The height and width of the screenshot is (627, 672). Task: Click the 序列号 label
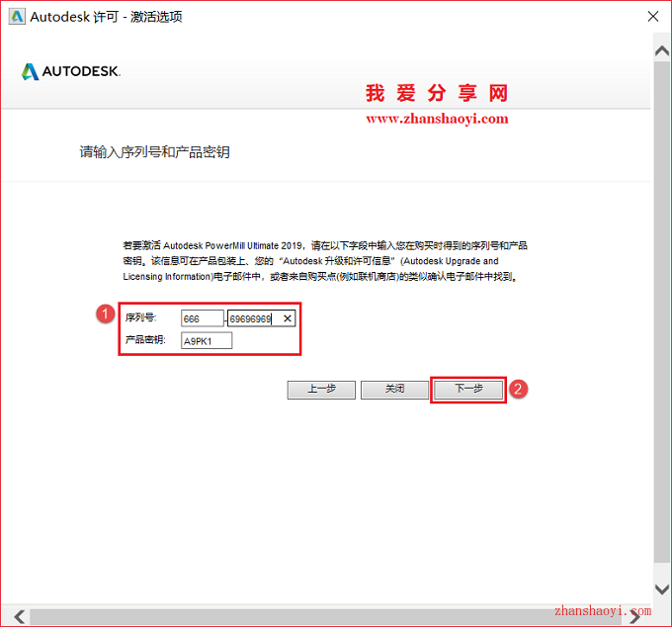(x=141, y=317)
